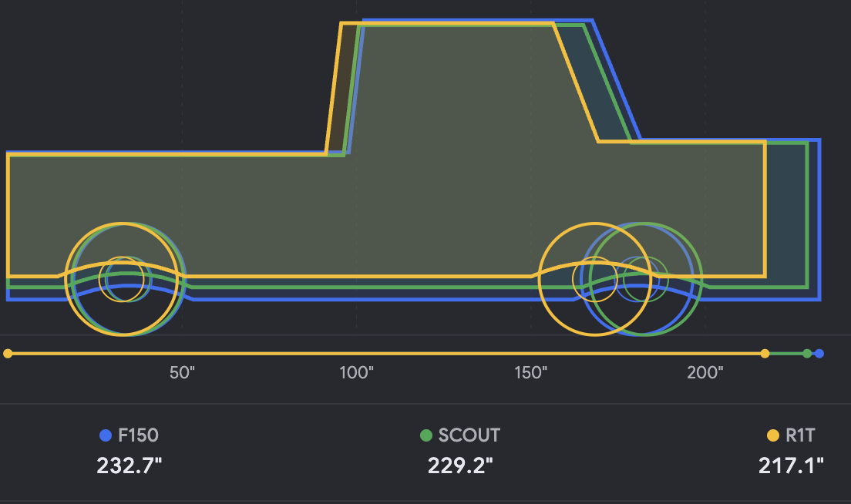Click the yellow R1T length endpoint marker
The height and width of the screenshot is (504, 851).
click(765, 354)
